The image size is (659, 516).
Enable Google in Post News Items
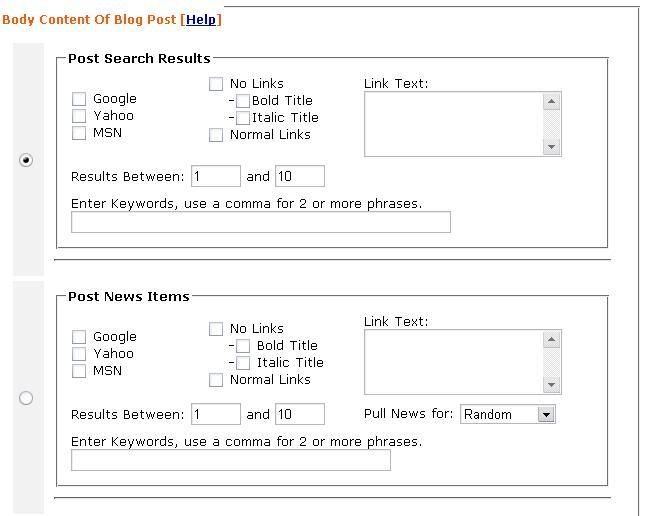79,337
